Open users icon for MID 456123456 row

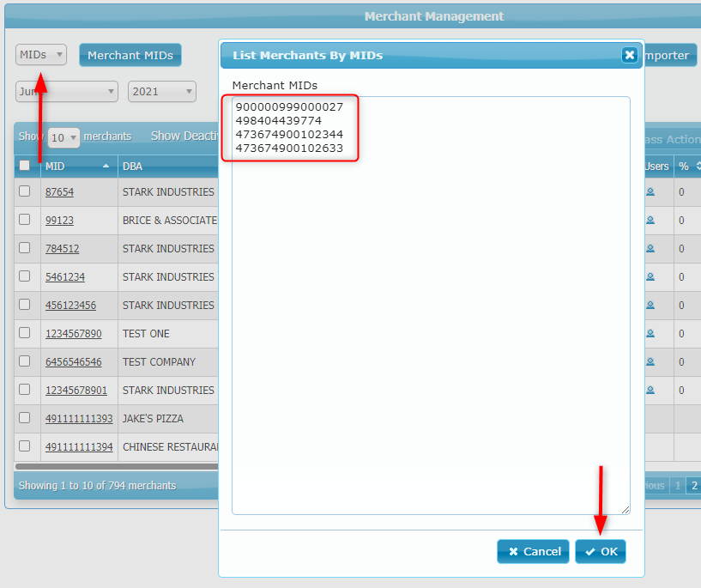650,305
